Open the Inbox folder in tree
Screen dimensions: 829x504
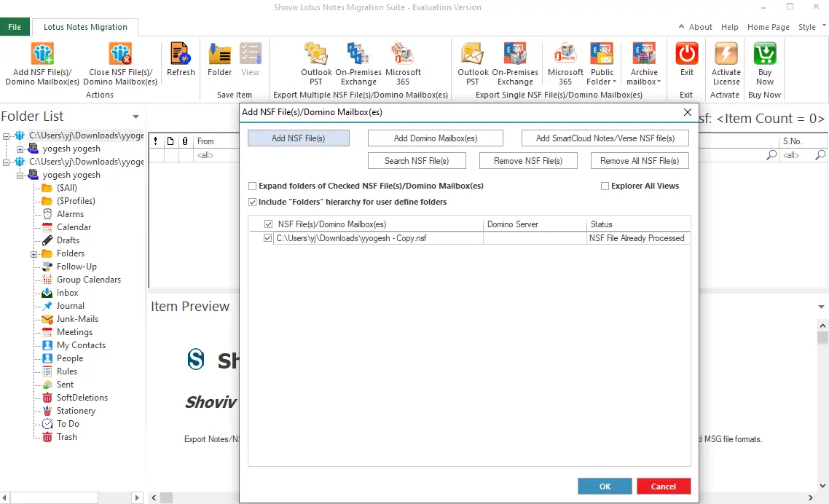coord(67,293)
